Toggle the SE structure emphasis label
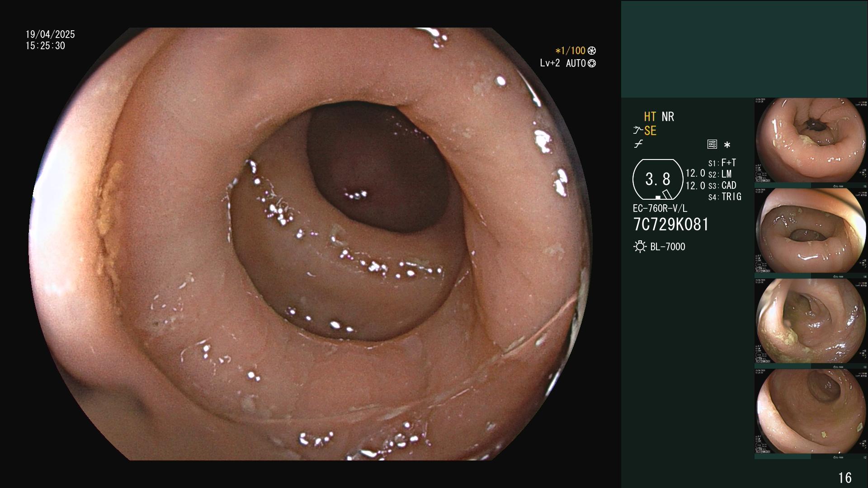868x488 pixels. (650, 131)
